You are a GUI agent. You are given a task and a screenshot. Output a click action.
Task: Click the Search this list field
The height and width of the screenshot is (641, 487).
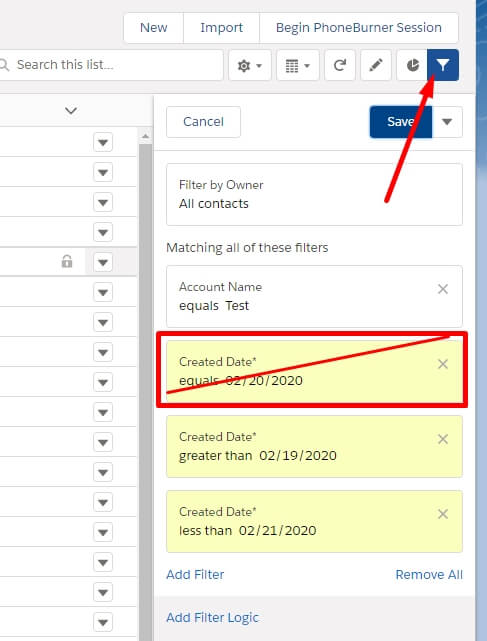point(110,65)
